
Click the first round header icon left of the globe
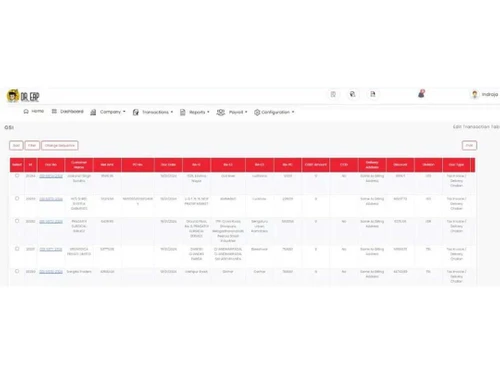(333, 94)
